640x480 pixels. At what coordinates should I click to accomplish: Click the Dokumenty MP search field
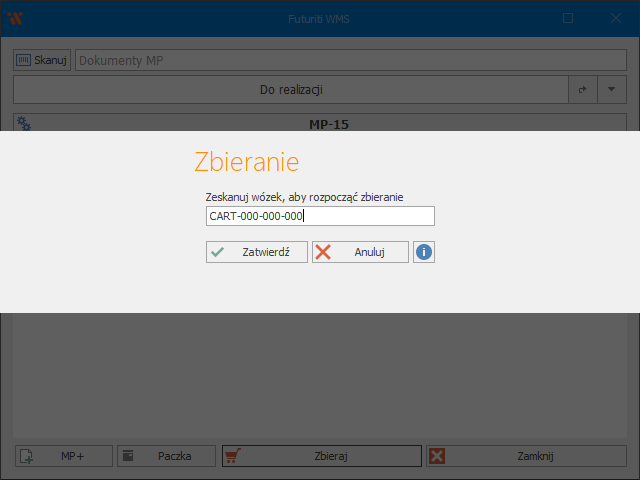coord(350,60)
